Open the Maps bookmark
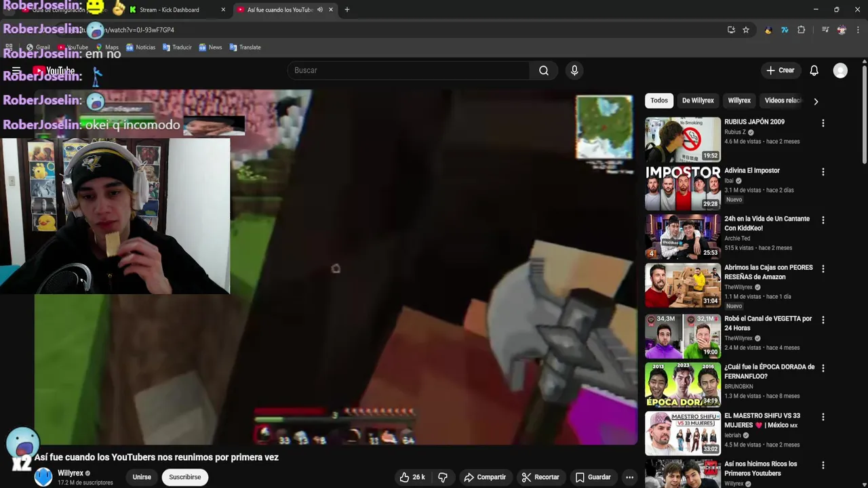This screenshot has height=488, width=868. pos(107,47)
